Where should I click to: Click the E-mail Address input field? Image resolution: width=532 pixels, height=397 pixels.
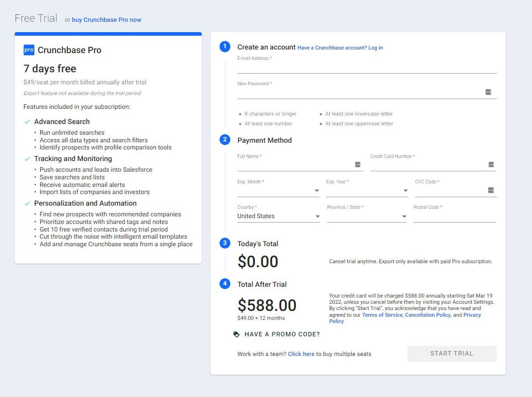[x=366, y=69]
